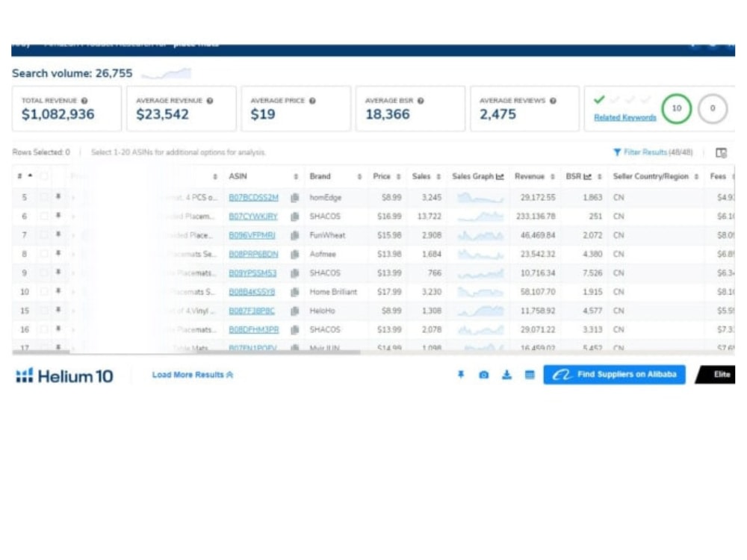This screenshot has height=560, width=747.
Task: Copy ASIN B096VFPMRJ with copy icon
Action: point(295,235)
